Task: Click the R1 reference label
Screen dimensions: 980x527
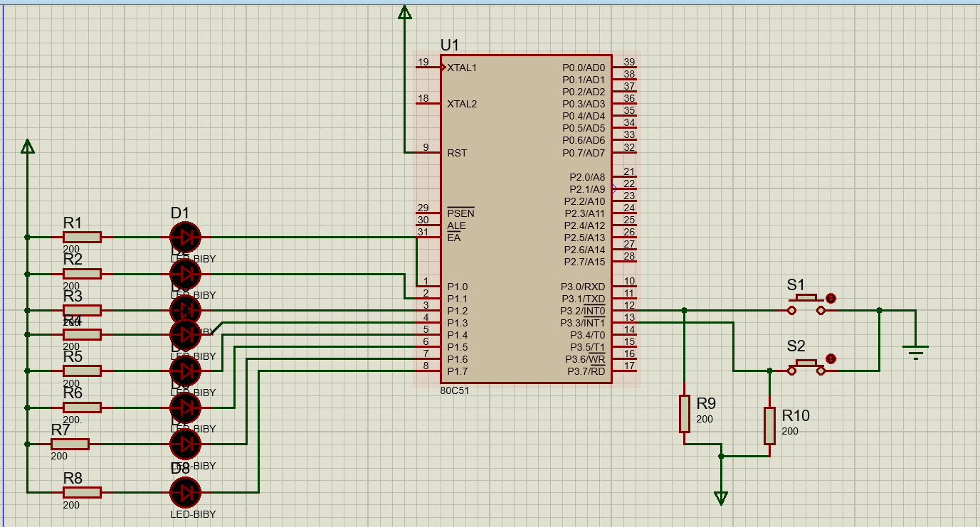Action: (x=73, y=223)
